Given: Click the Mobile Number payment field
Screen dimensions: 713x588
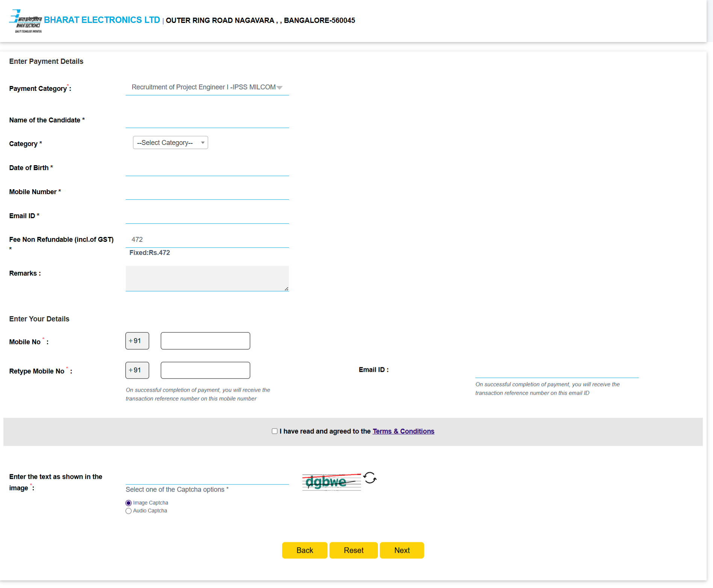Looking at the screenshot, I should coord(207,193).
